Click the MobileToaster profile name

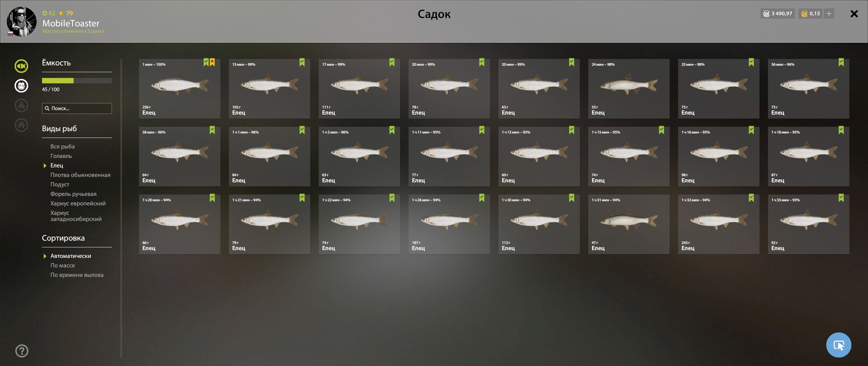click(71, 23)
